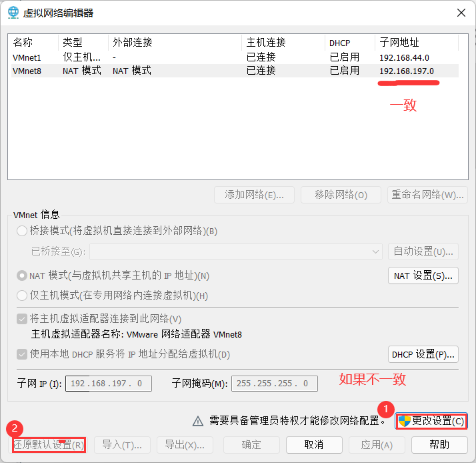Click the 应用(A) button
Viewport: 476px width, 463px height.
pyautogui.click(x=377, y=445)
